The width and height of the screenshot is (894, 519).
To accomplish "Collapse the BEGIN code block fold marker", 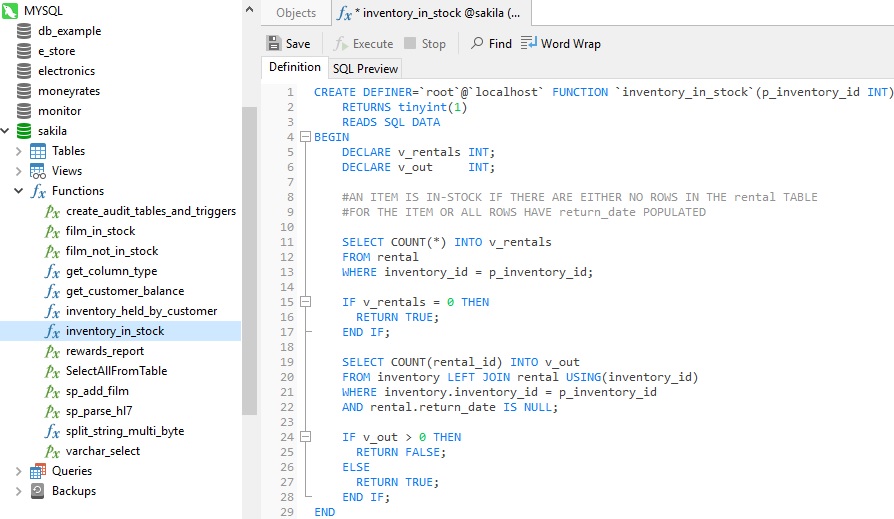I will (305, 137).
